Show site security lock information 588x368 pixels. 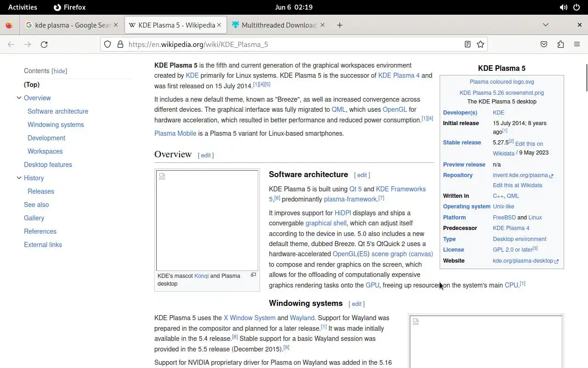point(120,44)
